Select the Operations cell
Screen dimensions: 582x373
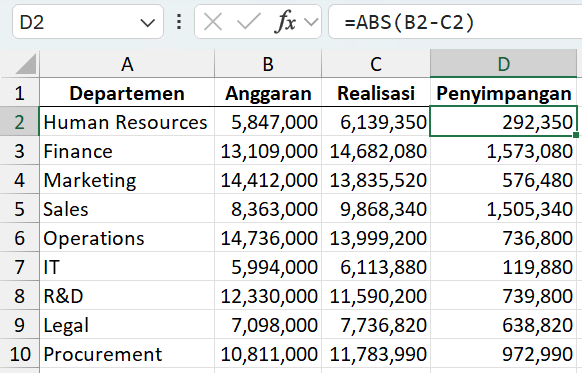click(127, 238)
